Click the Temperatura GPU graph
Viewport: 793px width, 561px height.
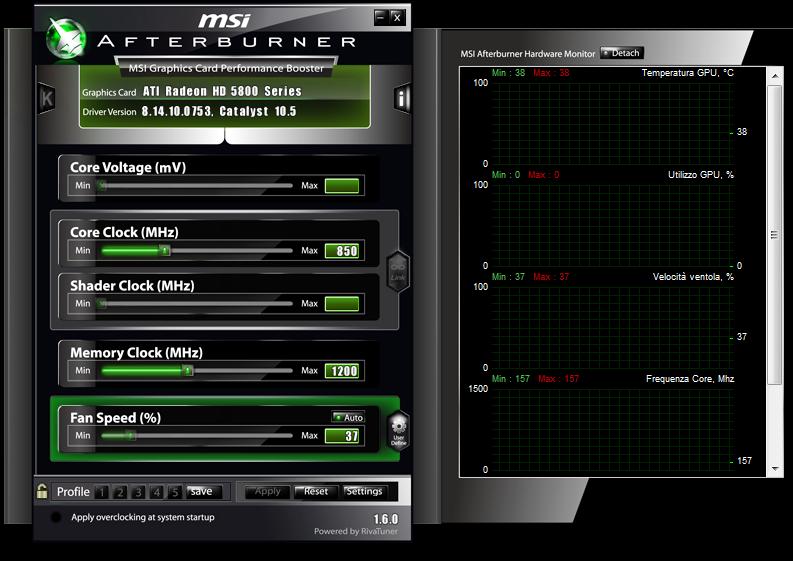tap(612, 123)
